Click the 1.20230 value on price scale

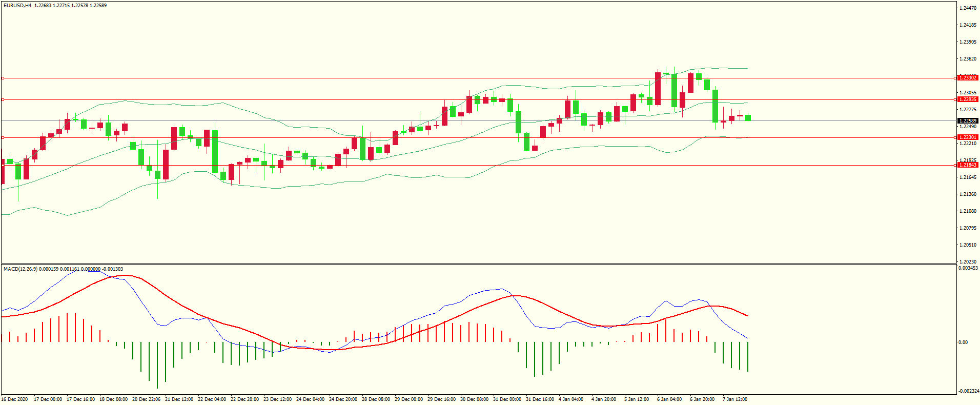click(x=968, y=262)
